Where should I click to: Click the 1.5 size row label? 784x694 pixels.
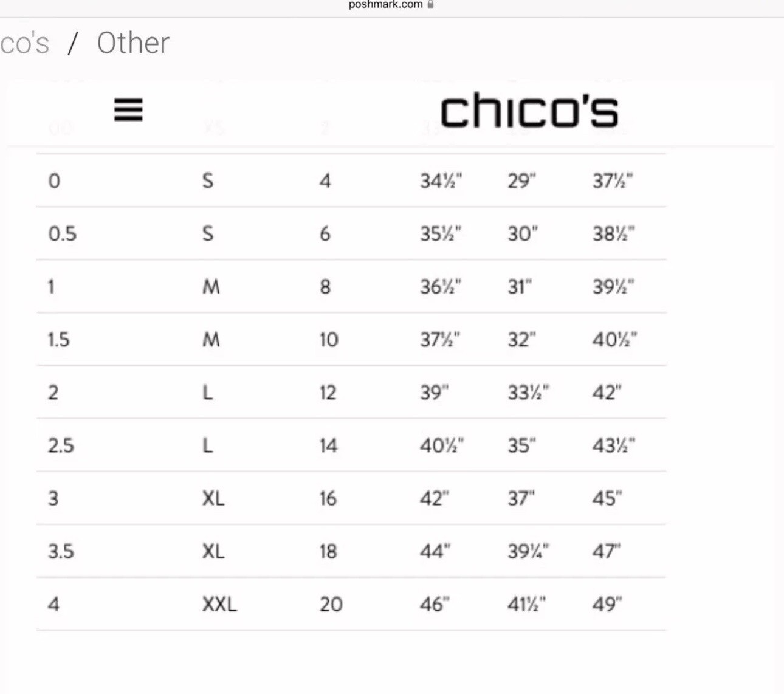tap(59, 339)
